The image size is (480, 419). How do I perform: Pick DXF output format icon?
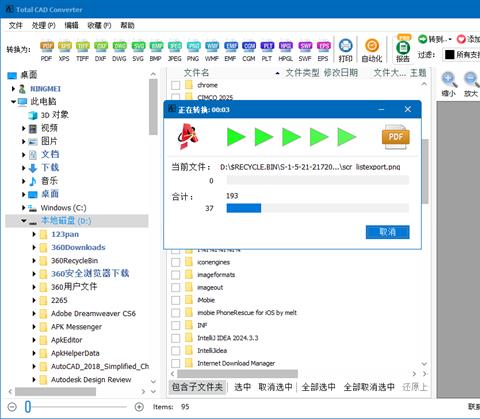point(100,51)
